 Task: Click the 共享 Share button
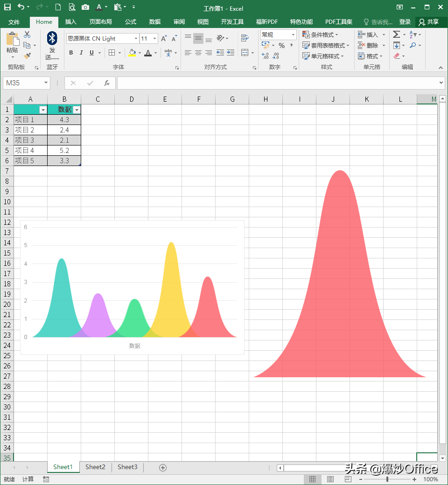(429, 21)
